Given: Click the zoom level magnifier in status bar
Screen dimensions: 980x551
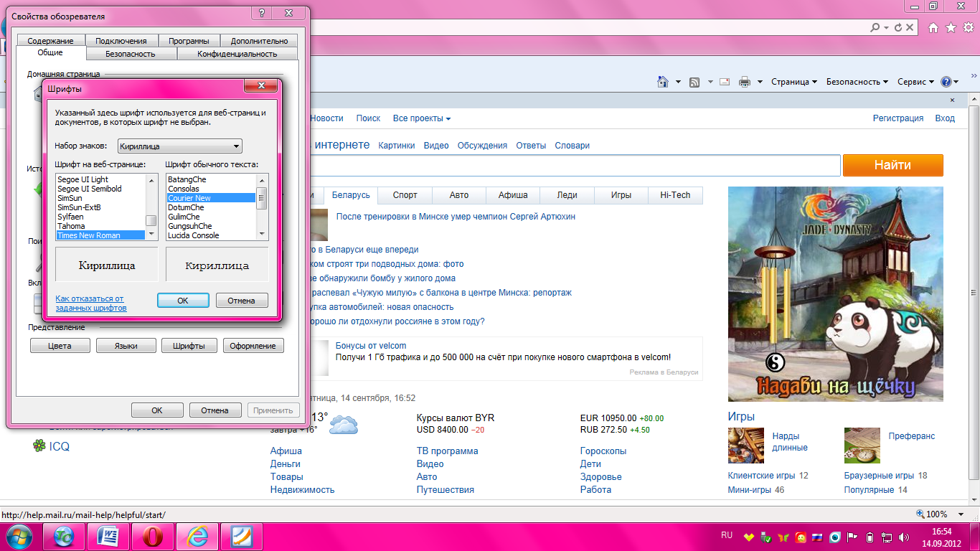Looking at the screenshot, I should (x=920, y=514).
